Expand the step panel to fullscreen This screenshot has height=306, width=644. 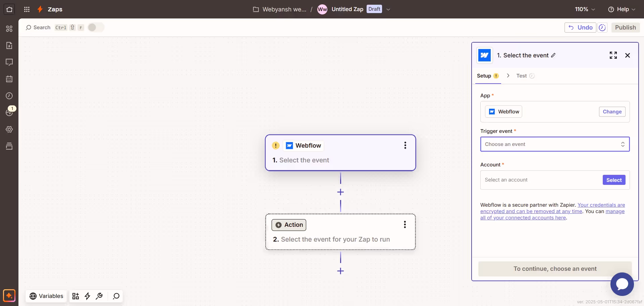click(x=613, y=55)
